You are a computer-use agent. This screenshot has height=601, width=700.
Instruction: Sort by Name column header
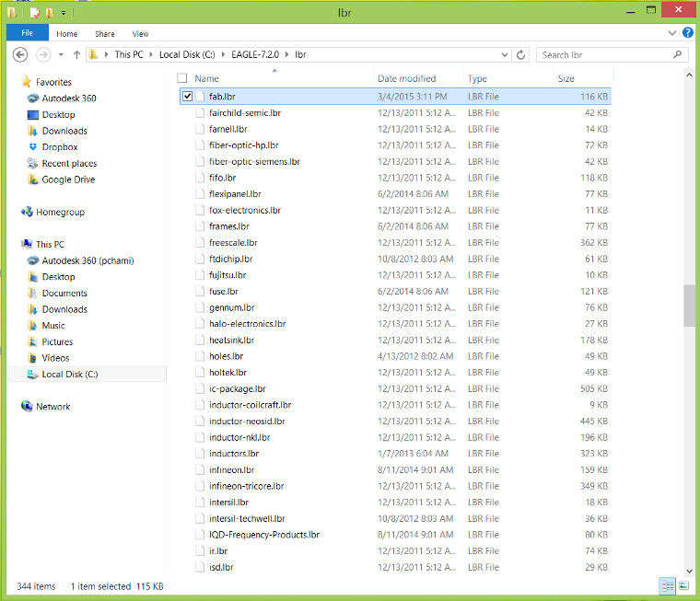[x=206, y=78]
